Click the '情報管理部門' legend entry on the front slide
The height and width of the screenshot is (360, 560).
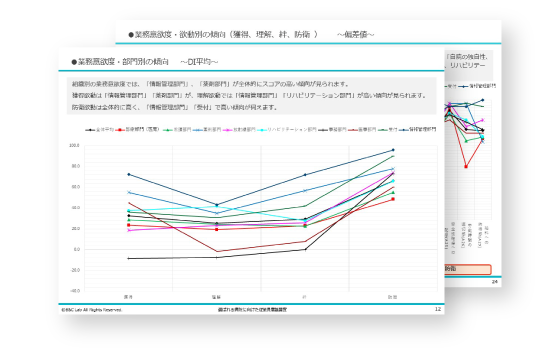pos(418,130)
